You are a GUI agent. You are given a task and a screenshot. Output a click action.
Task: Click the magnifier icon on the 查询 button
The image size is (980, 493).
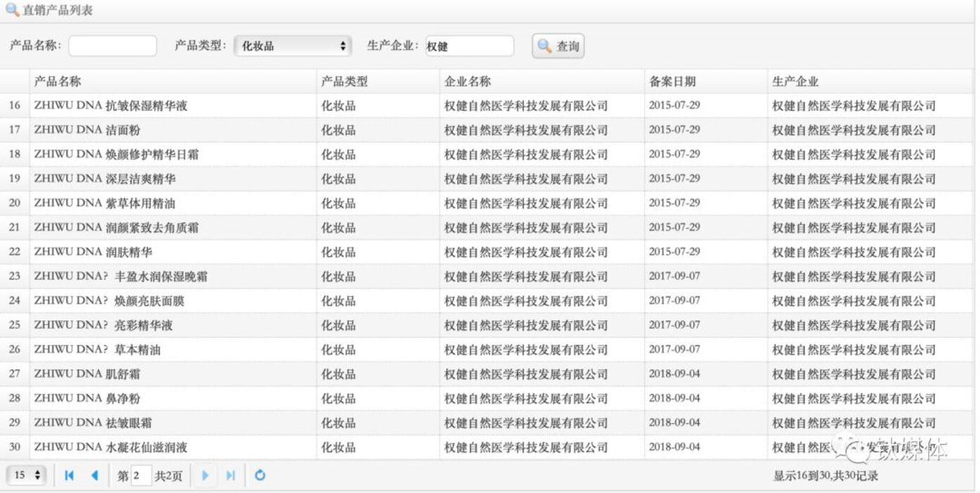(543, 46)
